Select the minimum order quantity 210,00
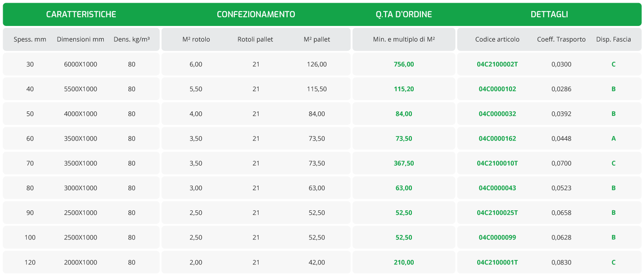 404,262
